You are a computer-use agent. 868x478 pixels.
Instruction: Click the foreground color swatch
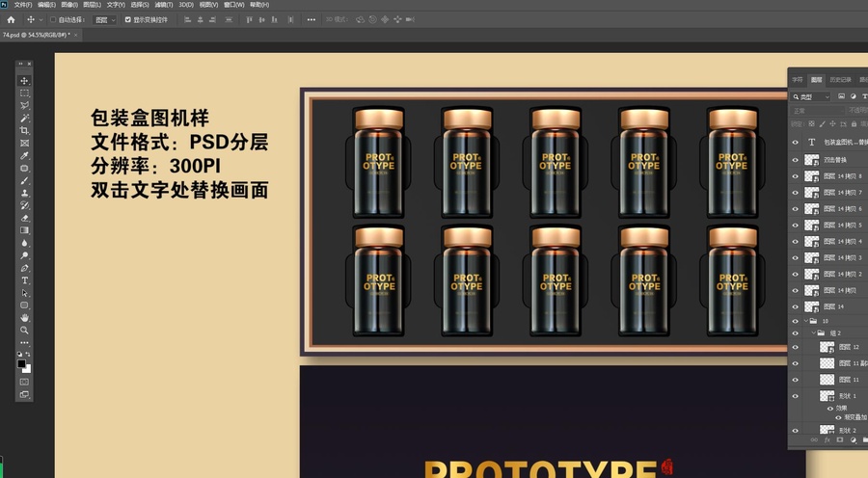tap(21, 363)
